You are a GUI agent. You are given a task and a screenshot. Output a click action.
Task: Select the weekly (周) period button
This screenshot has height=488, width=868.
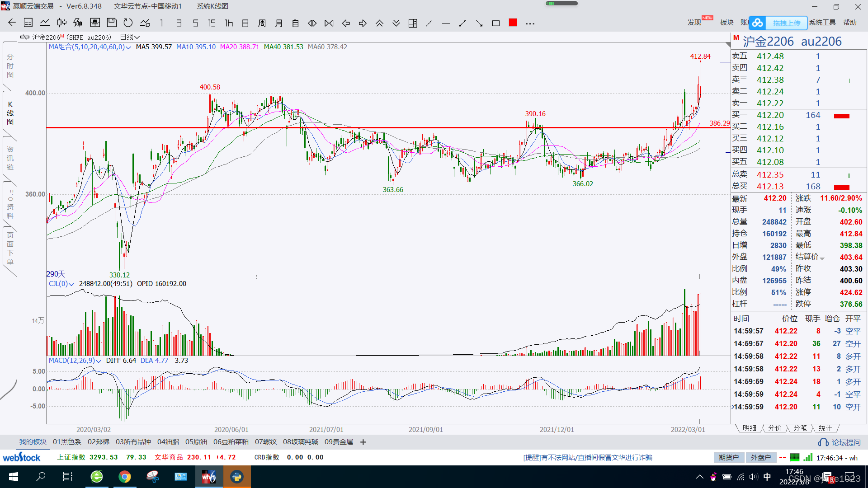pos(262,23)
